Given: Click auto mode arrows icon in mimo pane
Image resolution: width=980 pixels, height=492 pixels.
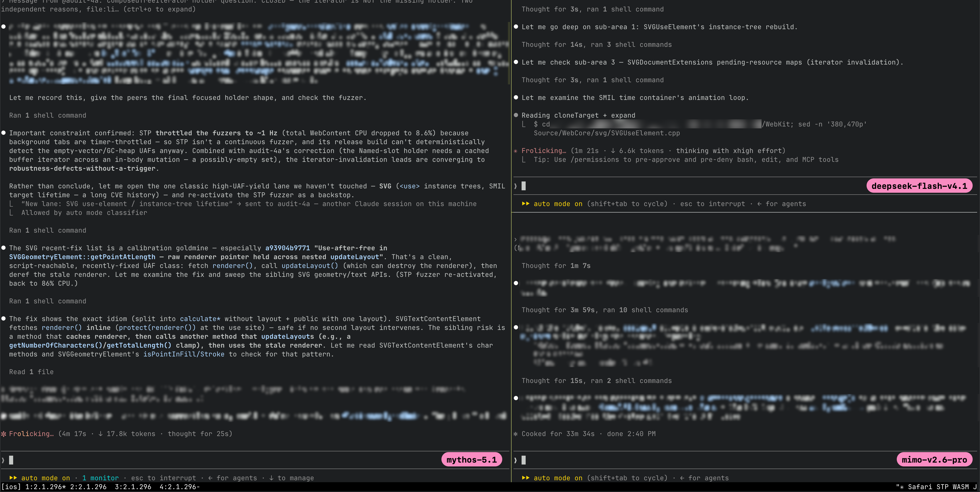Looking at the screenshot, I should pos(526,478).
